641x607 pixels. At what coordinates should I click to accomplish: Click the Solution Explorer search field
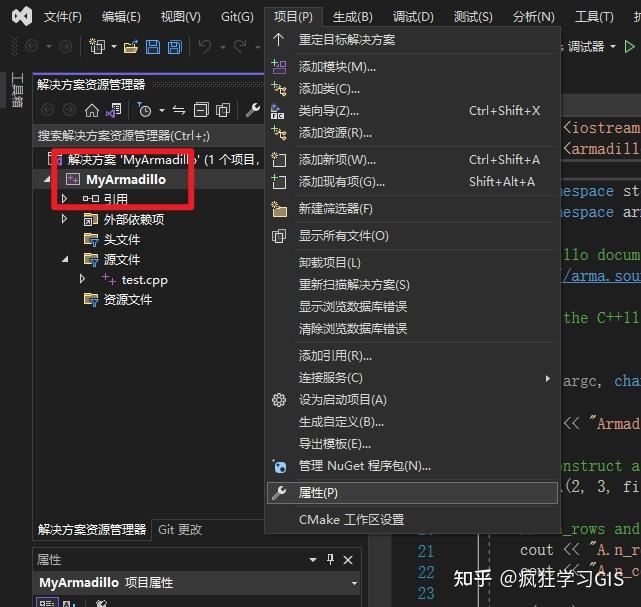[x=149, y=136]
